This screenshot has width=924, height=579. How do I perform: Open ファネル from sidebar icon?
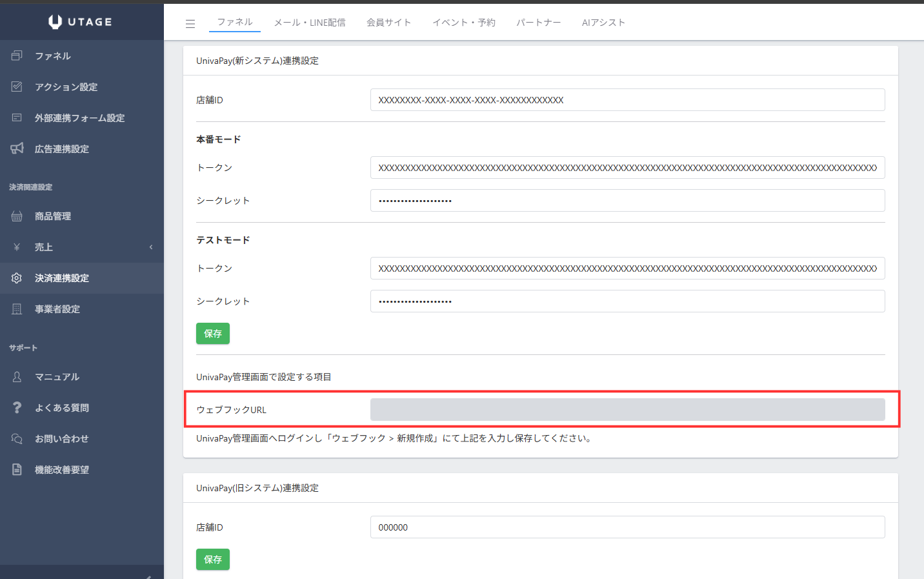17,56
